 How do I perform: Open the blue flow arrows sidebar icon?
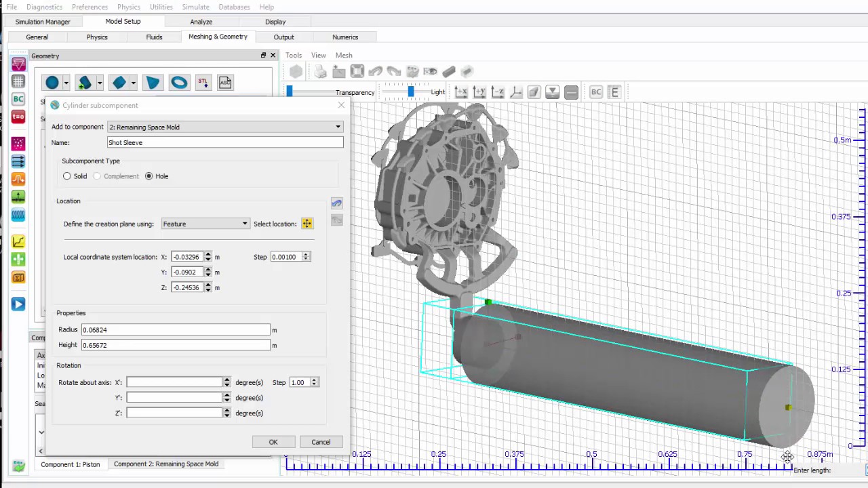(18, 161)
